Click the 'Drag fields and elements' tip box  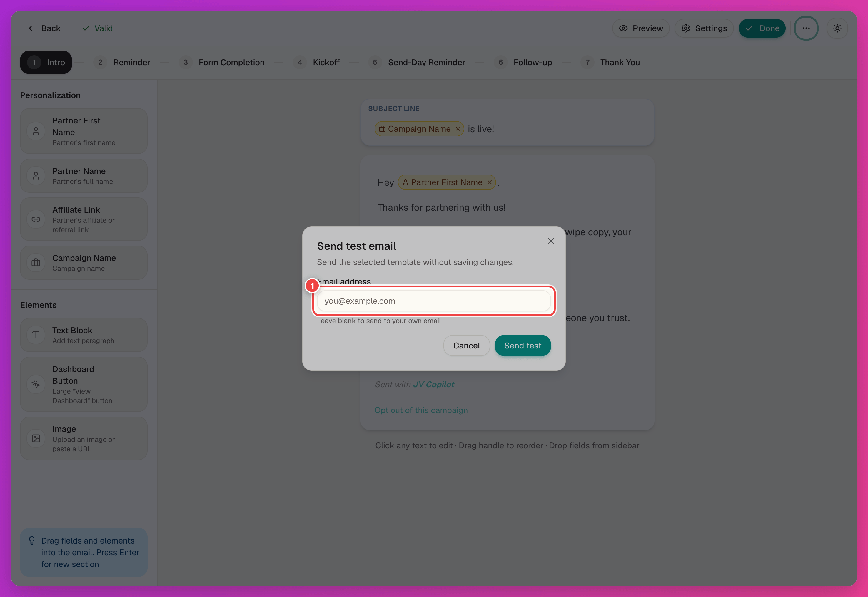click(x=84, y=552)
